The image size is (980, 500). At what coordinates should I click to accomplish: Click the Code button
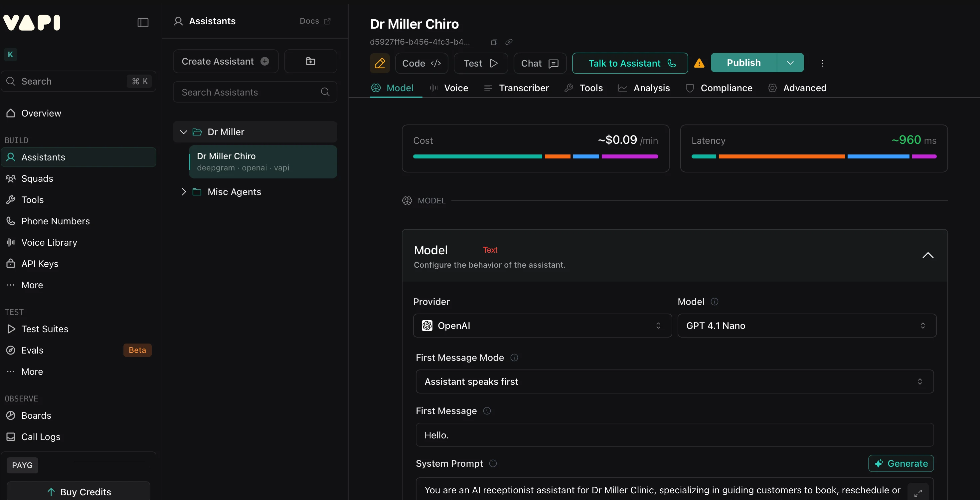(x=421, y=63)
